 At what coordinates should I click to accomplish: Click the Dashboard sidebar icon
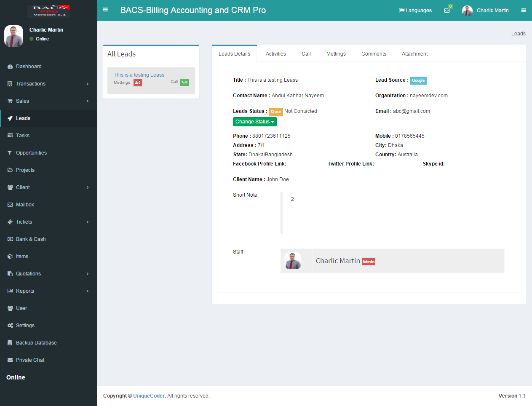click(x=10, y=67)
